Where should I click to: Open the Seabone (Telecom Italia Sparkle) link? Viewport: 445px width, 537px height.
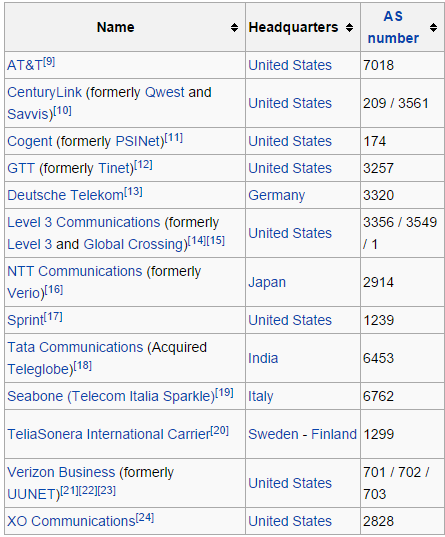[x=111, y=396]
